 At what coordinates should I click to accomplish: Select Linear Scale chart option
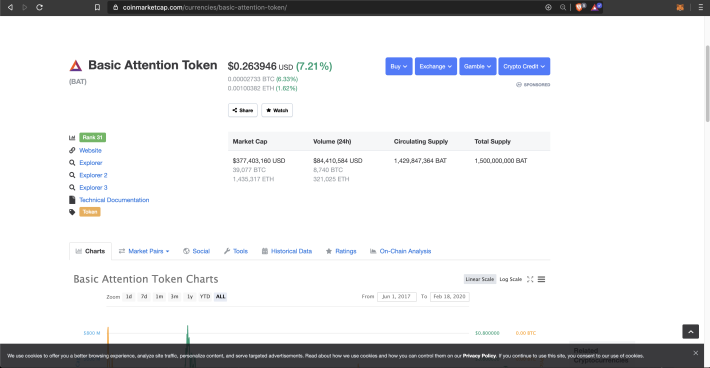[480, 279]
